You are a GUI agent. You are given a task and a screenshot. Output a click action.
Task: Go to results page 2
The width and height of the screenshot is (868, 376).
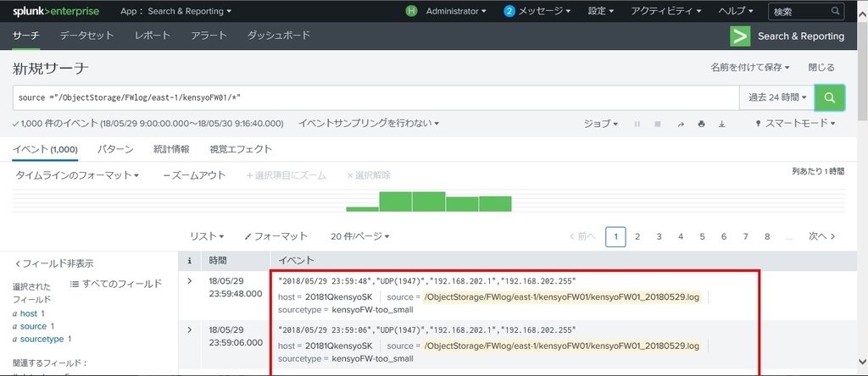(637, 236)
